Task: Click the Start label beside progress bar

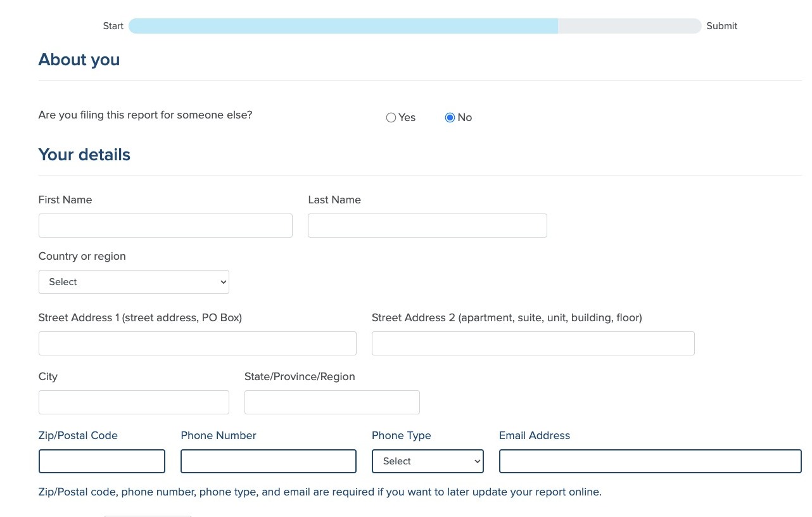Action: (x=113, y=26)
